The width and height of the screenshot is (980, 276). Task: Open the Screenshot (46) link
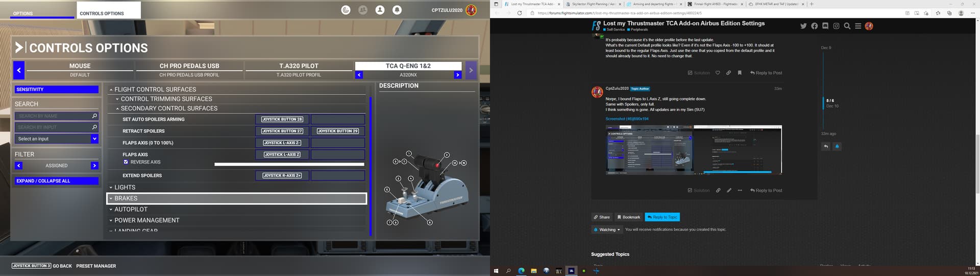pyautogui.click(x=627, y=119)
